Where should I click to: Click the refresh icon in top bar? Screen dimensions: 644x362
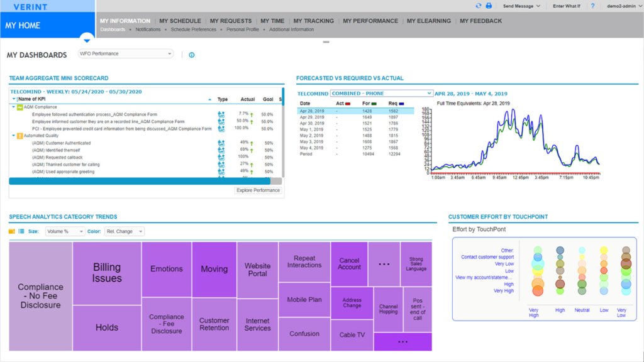click(x=479, y=6)
